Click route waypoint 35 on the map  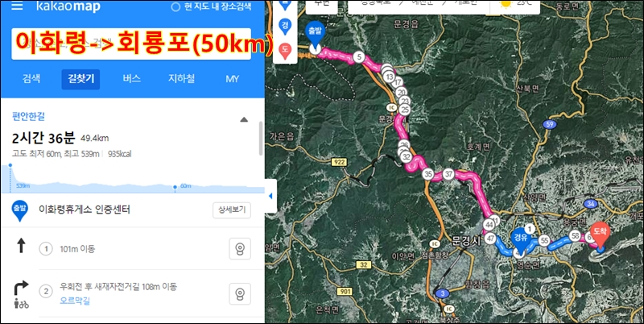[x=428, y=174]
